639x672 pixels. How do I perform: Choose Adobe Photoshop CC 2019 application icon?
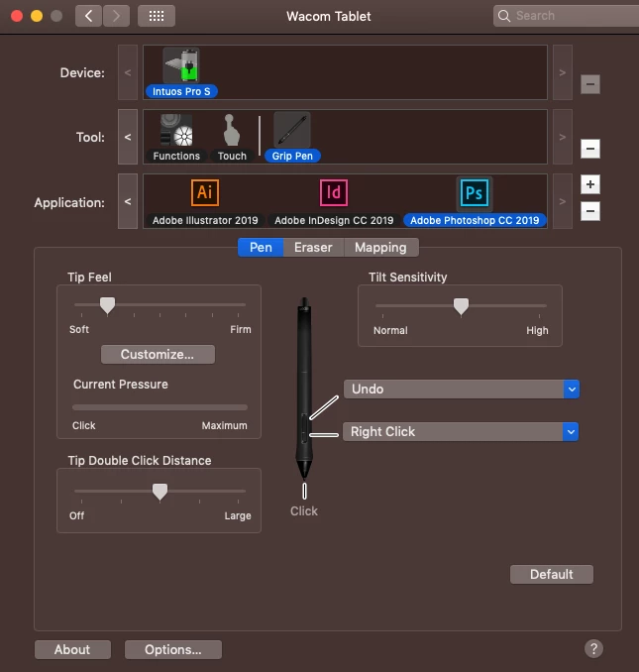(x=475, y=193)
